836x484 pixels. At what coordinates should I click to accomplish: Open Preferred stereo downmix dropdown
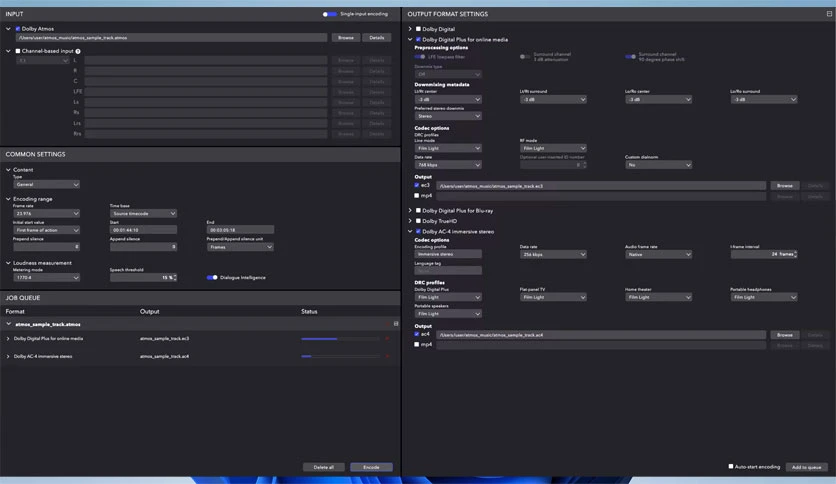tap(448, 116)
